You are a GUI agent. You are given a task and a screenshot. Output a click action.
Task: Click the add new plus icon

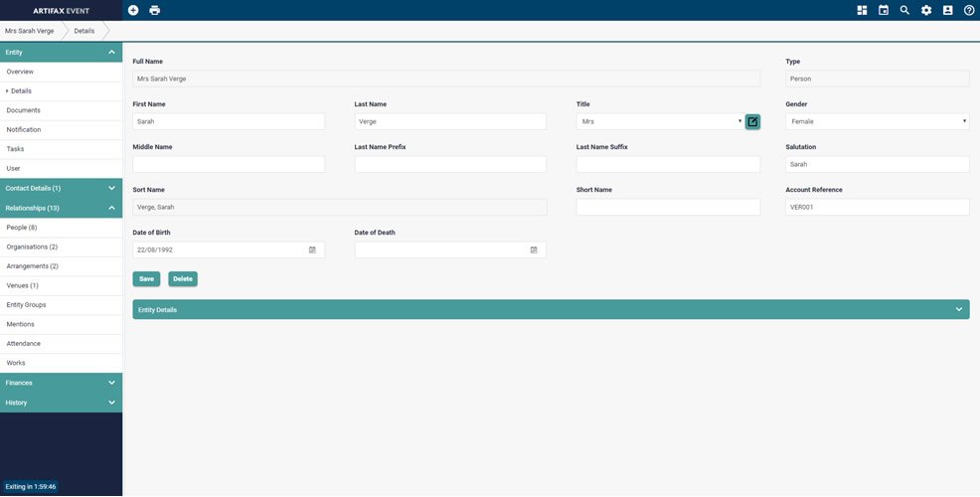pyautogui.click(x=133, y=10)
